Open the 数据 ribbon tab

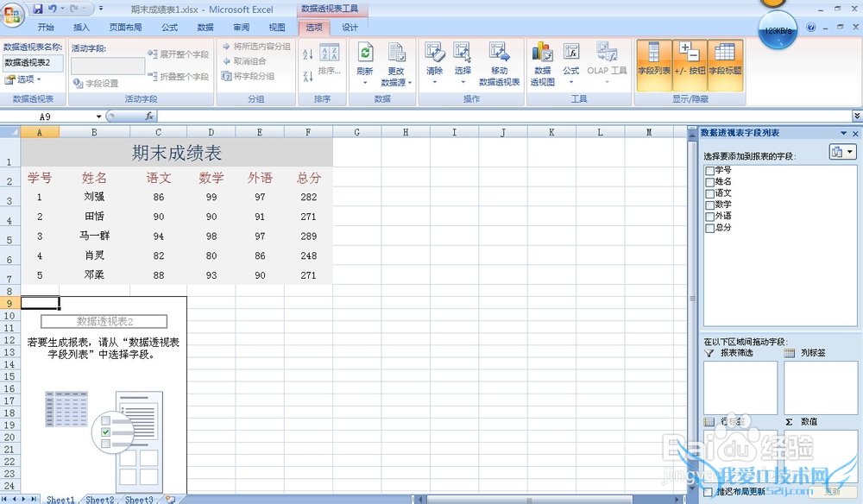(205, 27)
